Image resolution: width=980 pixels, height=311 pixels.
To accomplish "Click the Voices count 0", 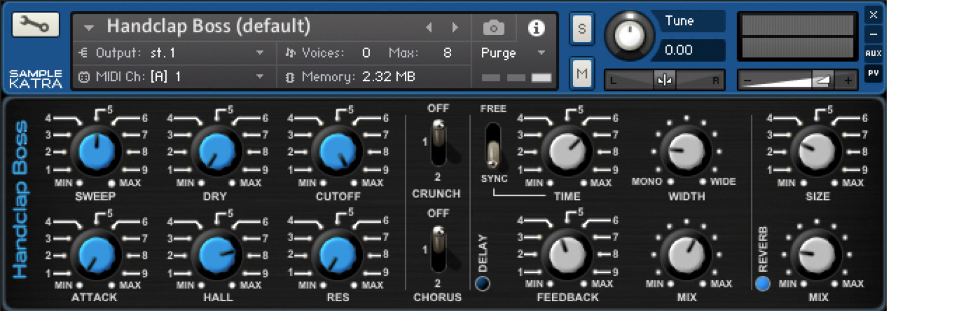I will [366, 53].
